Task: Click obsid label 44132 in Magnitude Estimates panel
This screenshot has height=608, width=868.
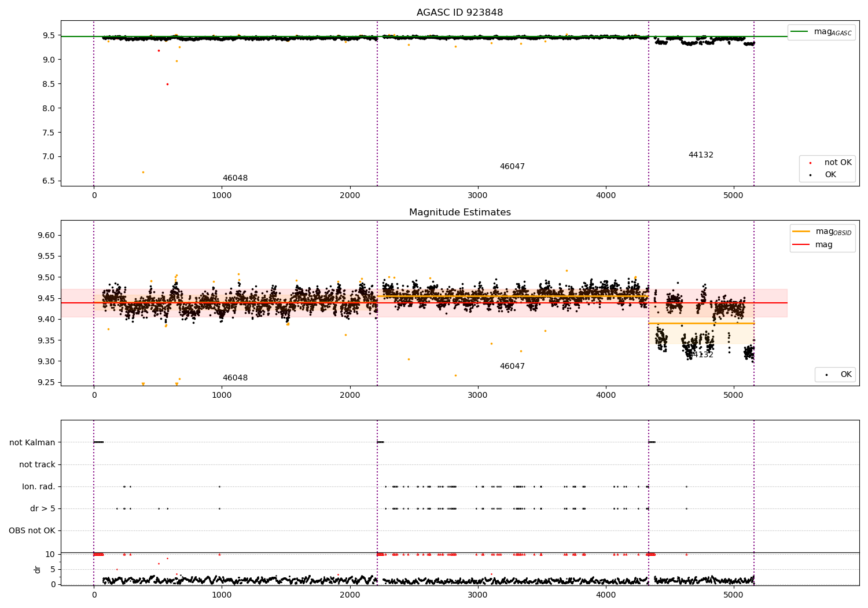Action: pyautogui.click(x=701, y=355)
